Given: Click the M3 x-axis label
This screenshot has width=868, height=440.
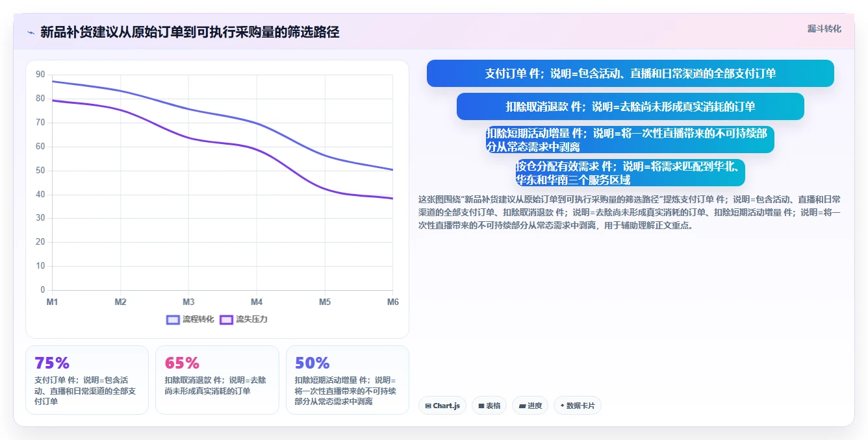Looking at the screenshot, I should pos(188,302).
